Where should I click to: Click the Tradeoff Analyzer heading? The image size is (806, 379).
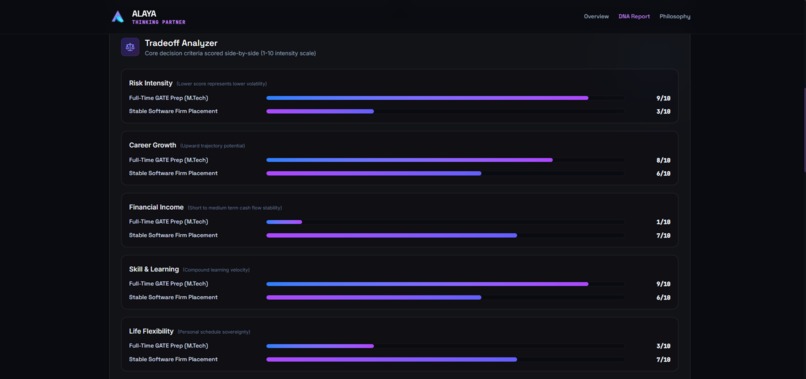181,43
